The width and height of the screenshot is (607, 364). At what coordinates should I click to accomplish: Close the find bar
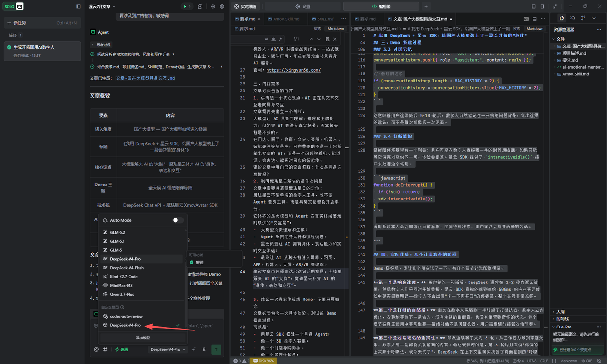point(335,39)
